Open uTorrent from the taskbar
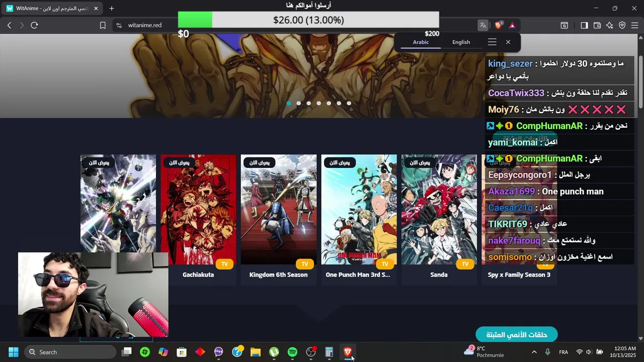The image size is (644, 362). pos(274,352)
